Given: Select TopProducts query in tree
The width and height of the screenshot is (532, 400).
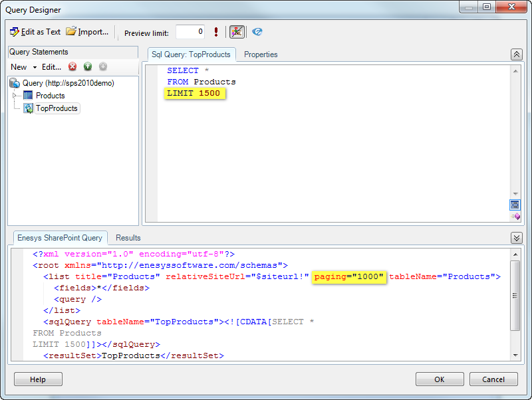Looking at the screenshot, I should tap(56, 108).
